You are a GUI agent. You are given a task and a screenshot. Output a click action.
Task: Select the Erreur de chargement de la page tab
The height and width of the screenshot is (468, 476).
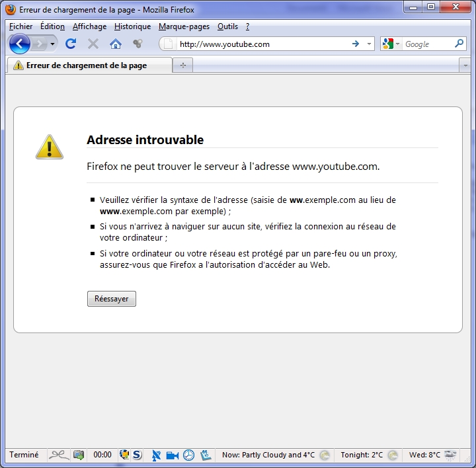click(x=89, y=65)
